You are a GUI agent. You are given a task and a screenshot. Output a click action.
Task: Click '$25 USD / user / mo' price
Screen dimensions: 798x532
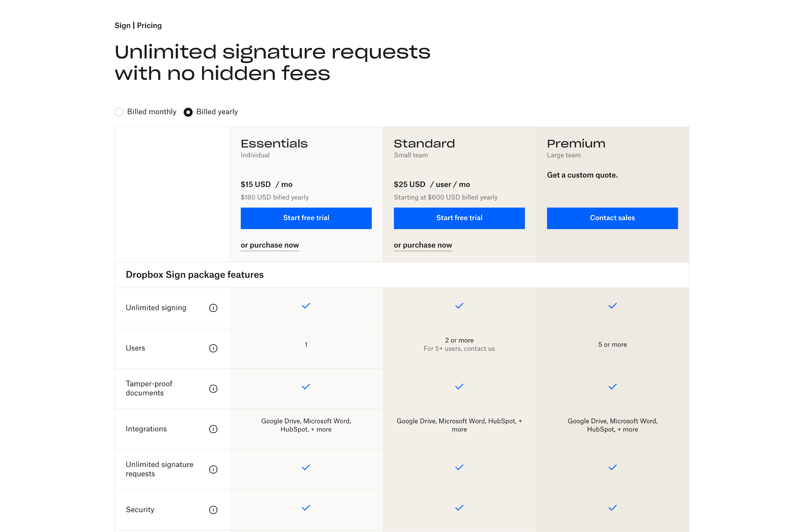(x=432, y=185)
